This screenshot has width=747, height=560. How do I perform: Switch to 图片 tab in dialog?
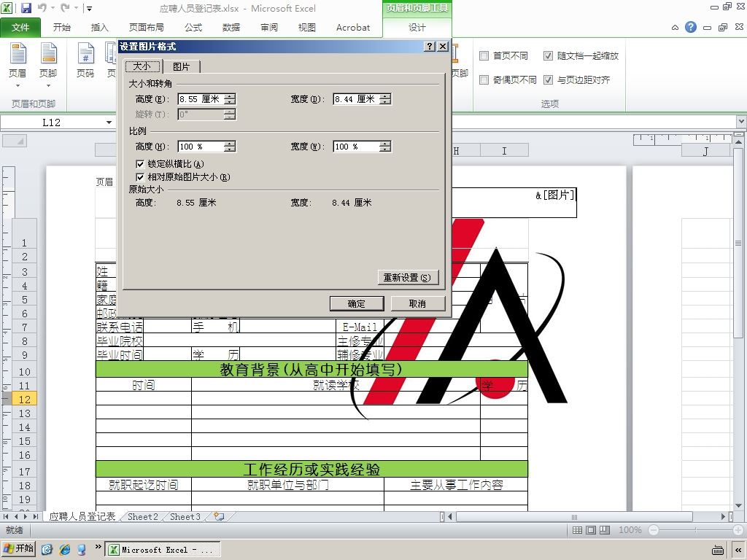[x=181, y=66]
